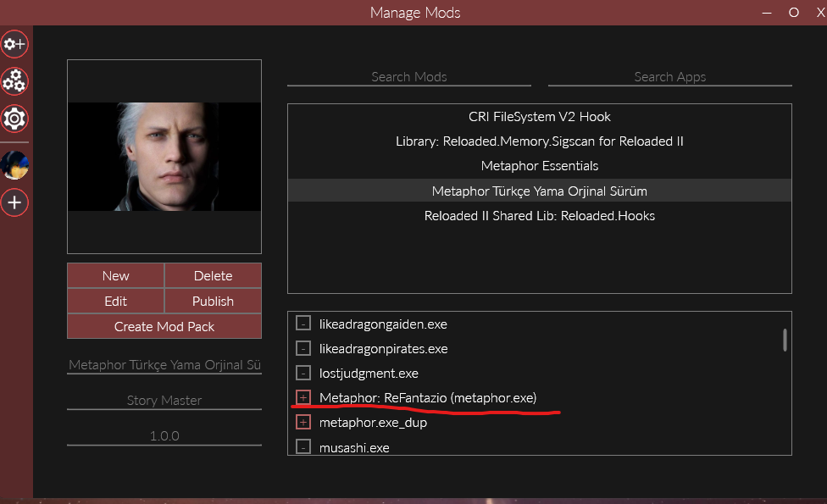
Task: Click the mod preview image thumbnail
Action: click(x=164, y=157)
